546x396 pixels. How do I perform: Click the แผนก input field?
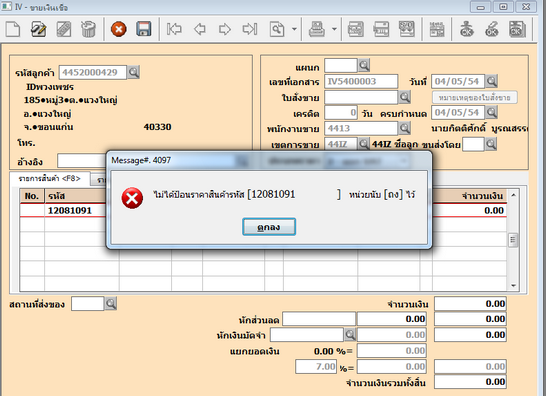click(341, 65)
